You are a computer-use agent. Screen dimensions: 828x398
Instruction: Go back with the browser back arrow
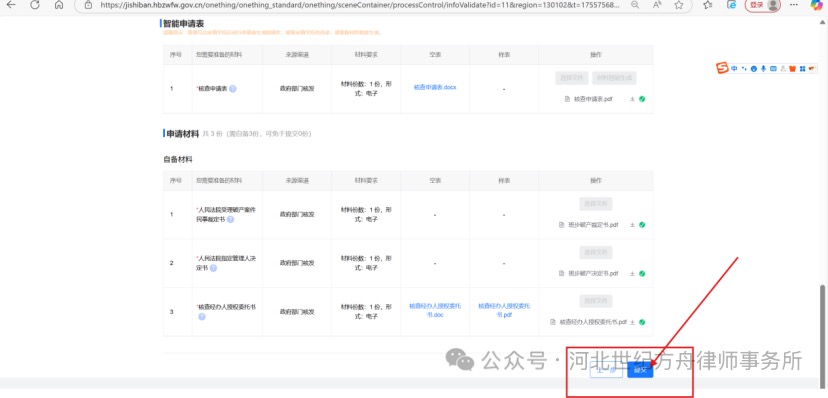pos(11,5)
